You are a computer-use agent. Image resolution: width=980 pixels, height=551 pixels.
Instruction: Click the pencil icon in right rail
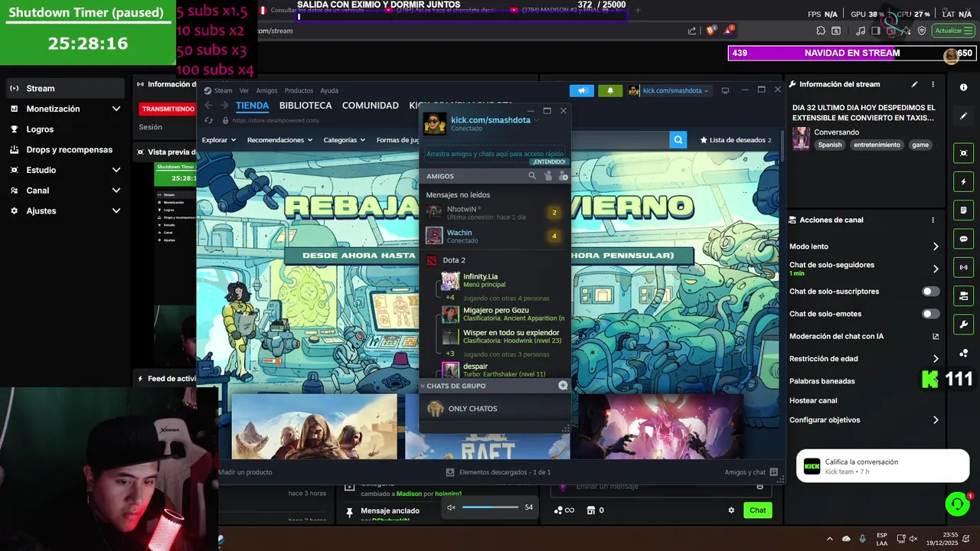coord(963,116)
